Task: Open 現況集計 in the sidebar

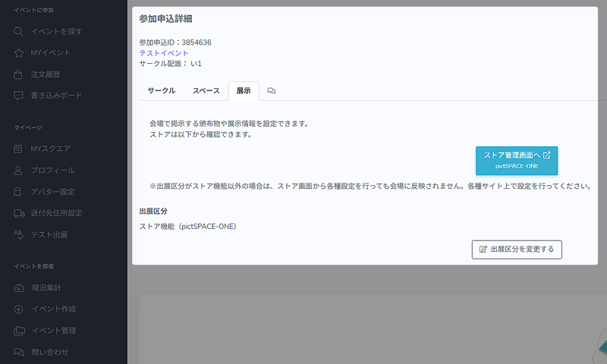Action: 46,288
